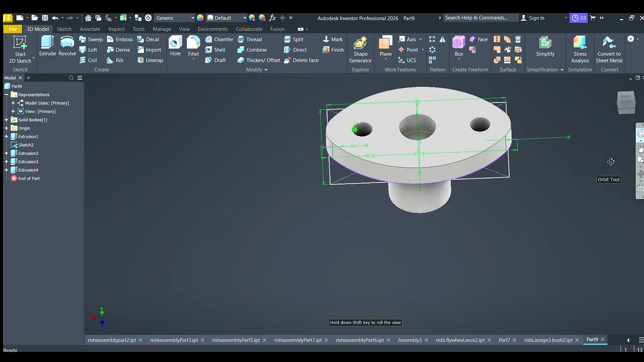Select the Derive tool
The image size is (644, 362).
[118, 50]
